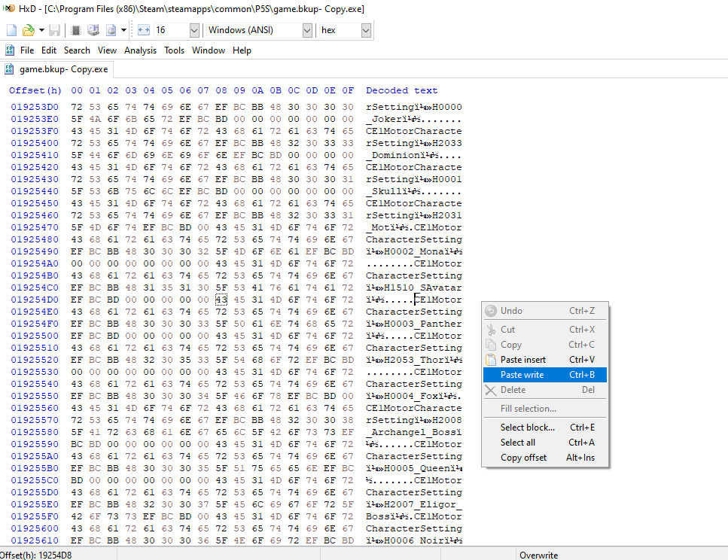Viewport: 728px width, 560px height.
Task: Click decoded text '_Archangel_Boss' row
Action: [413, 432]
